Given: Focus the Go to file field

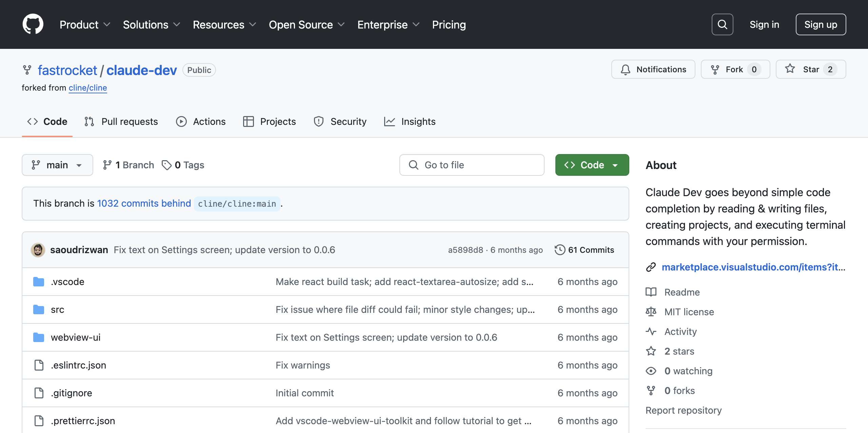Looking at the screenshot, I should click(472, 165).
